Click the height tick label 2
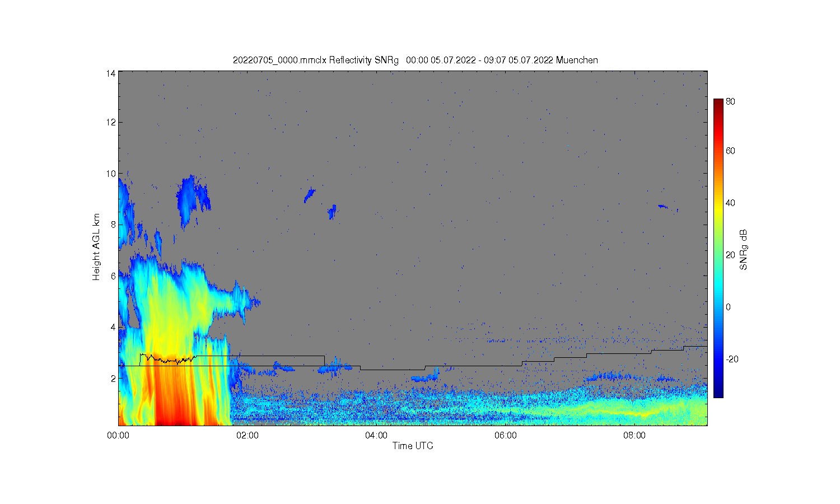 point(113,379)
